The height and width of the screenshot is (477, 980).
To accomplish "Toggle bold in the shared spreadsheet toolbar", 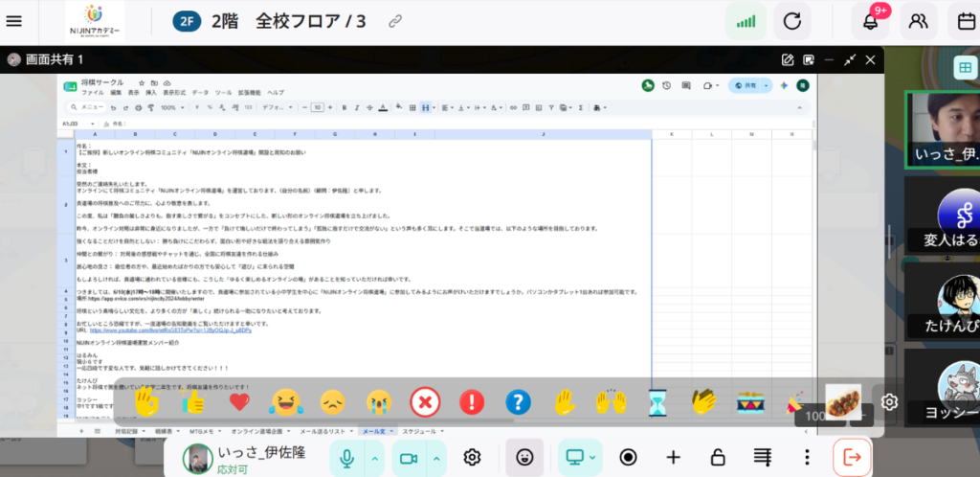I will tap(345, 107).
